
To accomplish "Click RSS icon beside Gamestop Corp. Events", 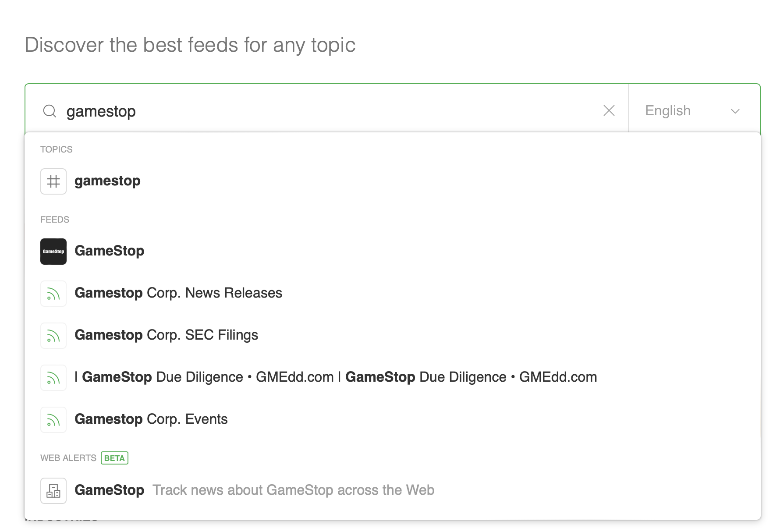I will click(x=53, y=419).
